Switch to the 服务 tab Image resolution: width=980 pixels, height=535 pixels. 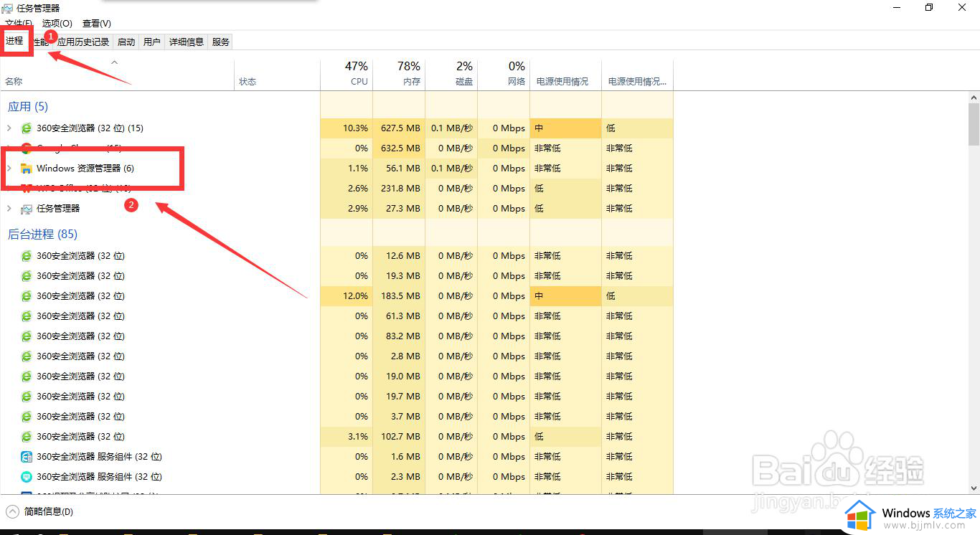[x=221, y=42]
